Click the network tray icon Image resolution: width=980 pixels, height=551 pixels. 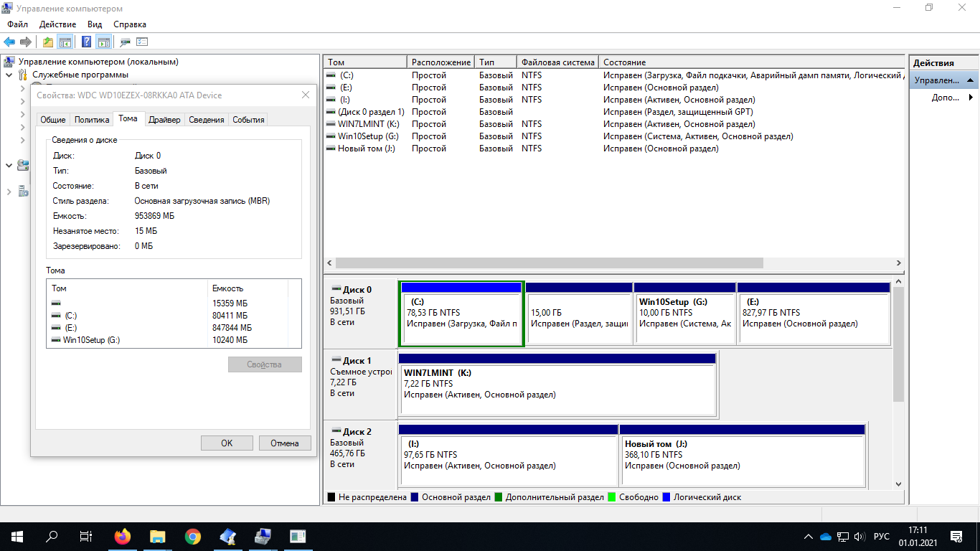tap(844, 537)
